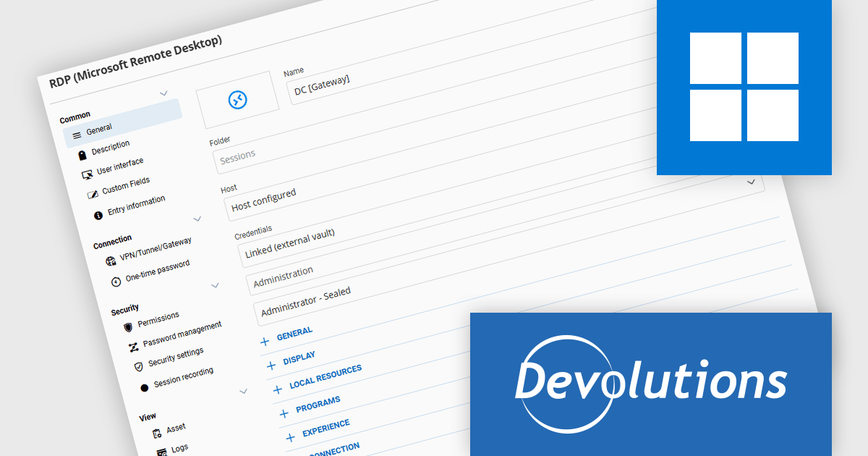The height and width of the screenshot is (456, 868).
Task: Collapse the Connection section chevron
Action: (x=197, y=219)
